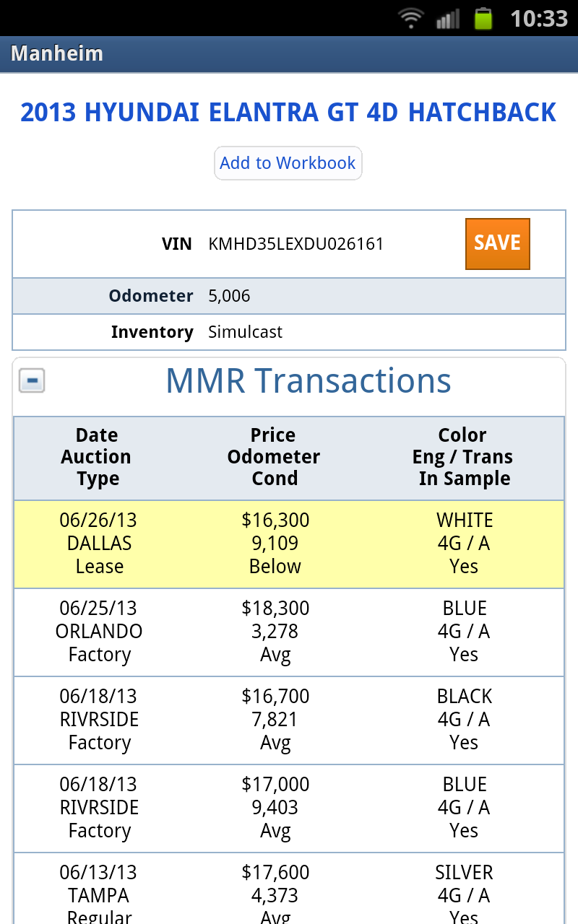
Task: Tap the cellular signal icon
Action: point(448,18)
